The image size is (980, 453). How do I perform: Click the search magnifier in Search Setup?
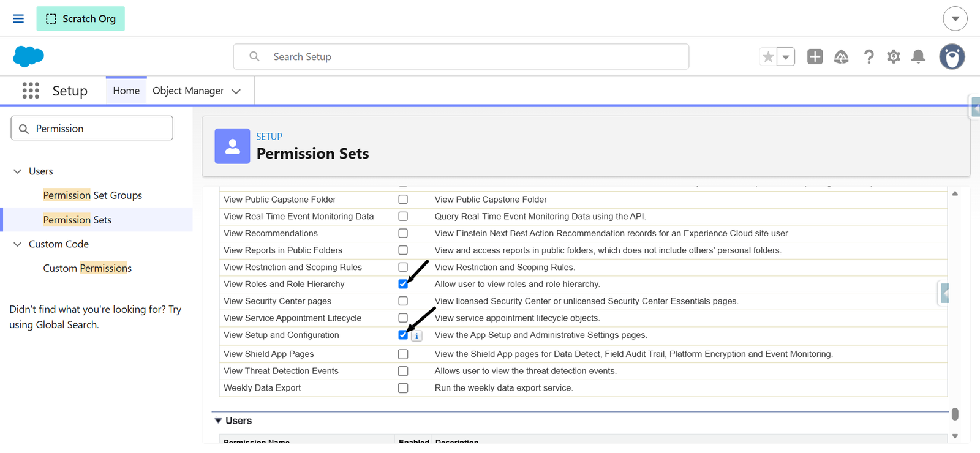[x=254, y=56]
